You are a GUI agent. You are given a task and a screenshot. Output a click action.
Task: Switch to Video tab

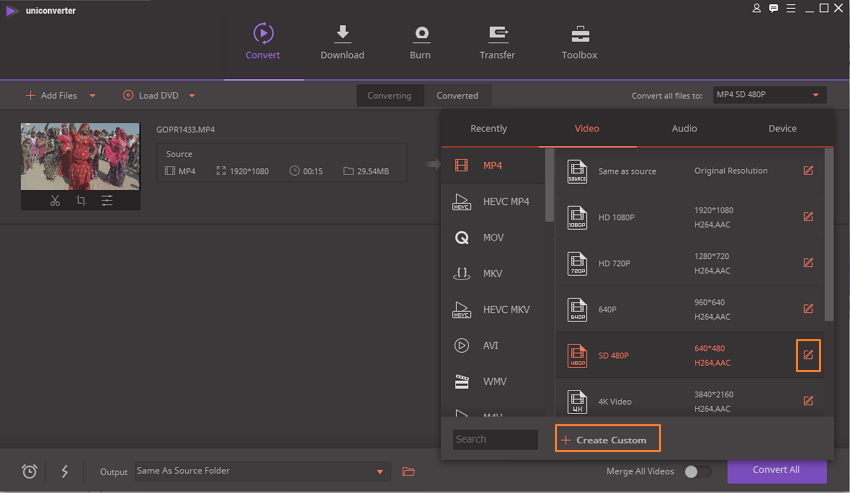(587, 129)
